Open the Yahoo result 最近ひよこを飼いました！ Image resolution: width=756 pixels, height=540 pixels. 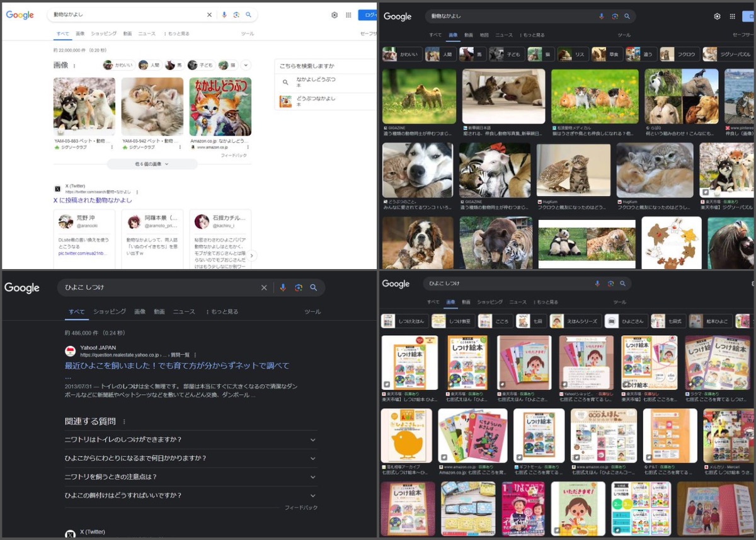click(177, 365)
